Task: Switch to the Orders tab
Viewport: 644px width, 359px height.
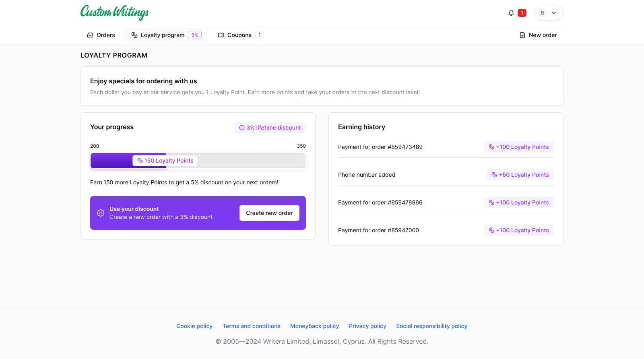Action: point(101,35)
